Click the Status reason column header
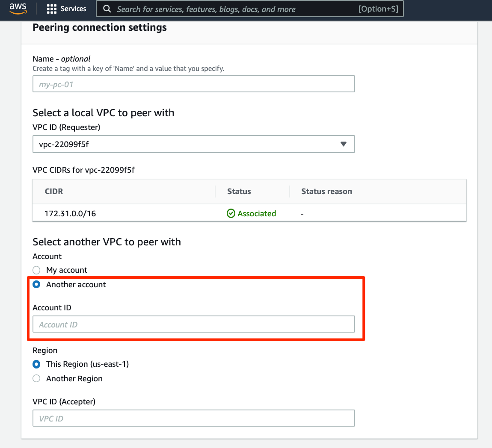The width and height of the screenshot is (492, 448). tap(326, 191)
